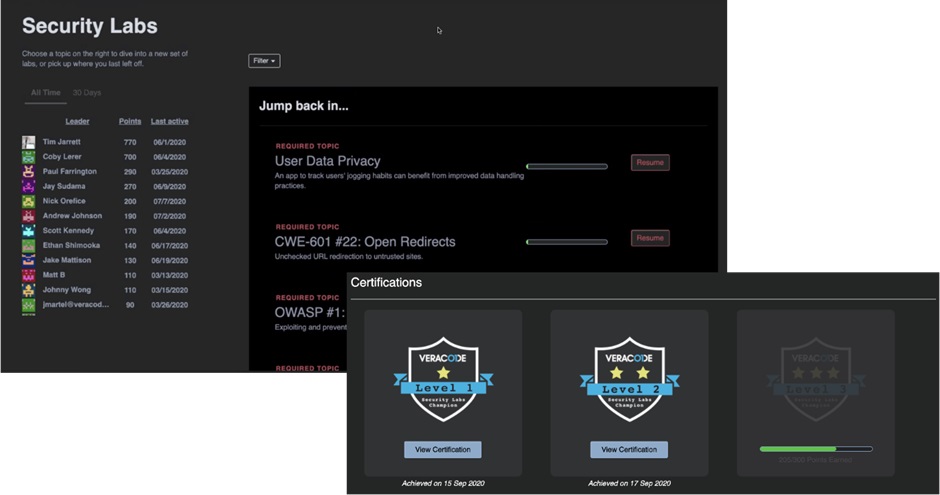Select leader name Nick Orefice
The width and height of the screenshot is (940, 495).
point(64,201)
